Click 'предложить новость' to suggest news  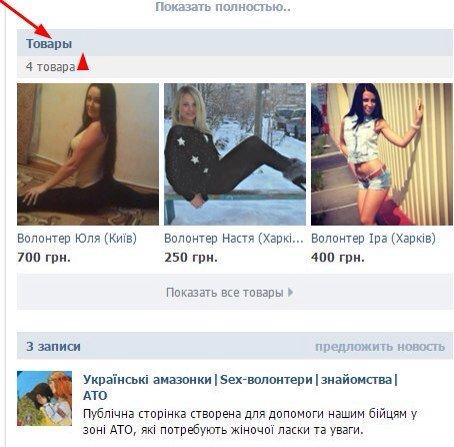point(380,347)
